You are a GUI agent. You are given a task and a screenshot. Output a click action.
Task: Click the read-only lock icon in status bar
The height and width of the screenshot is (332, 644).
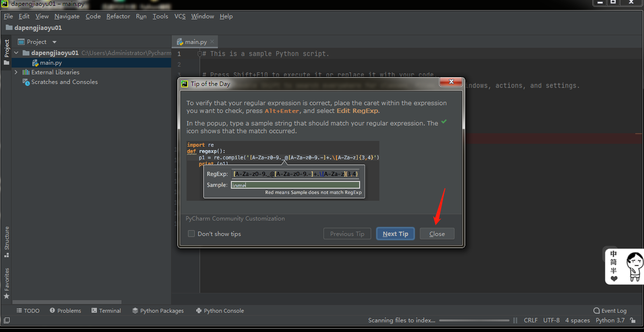coord(632,320)
